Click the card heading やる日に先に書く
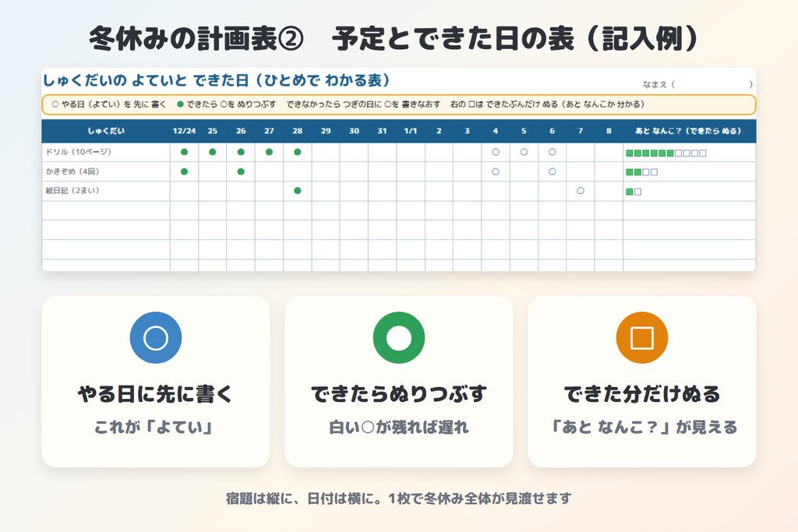Screen dimensions: 798x532 click(156, 394)
